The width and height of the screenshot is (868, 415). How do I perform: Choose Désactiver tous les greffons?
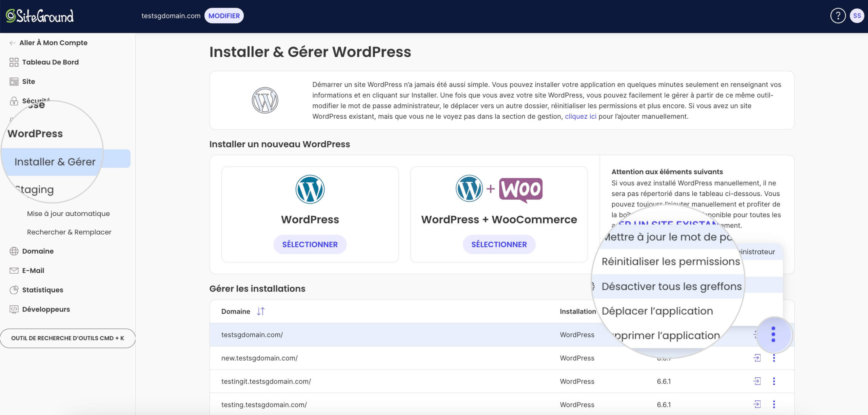pos(672,286)
